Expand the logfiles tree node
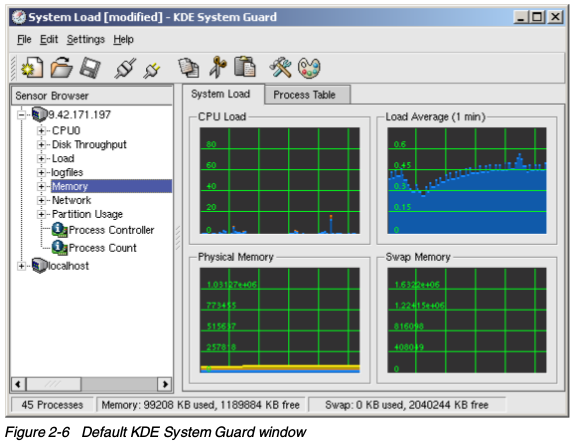The image size is (582, 443). tap(42, 173)
